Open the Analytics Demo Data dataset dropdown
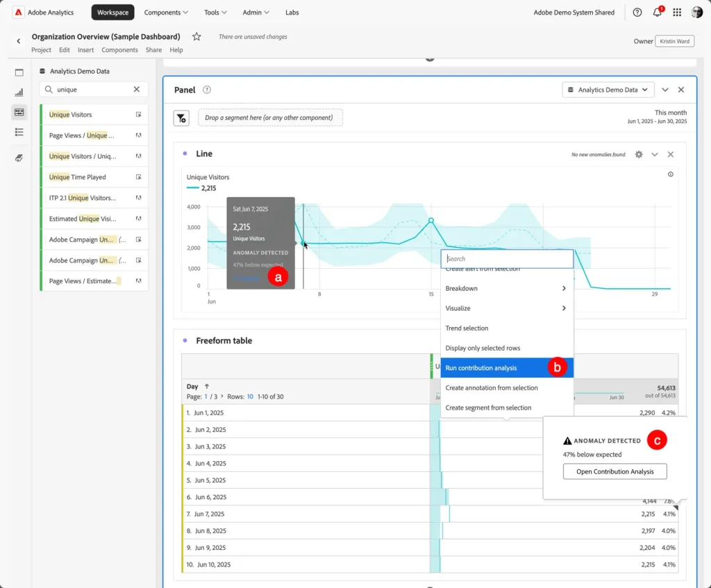The width and height of the screenshot is (711, 588). (x=608, y=90)
